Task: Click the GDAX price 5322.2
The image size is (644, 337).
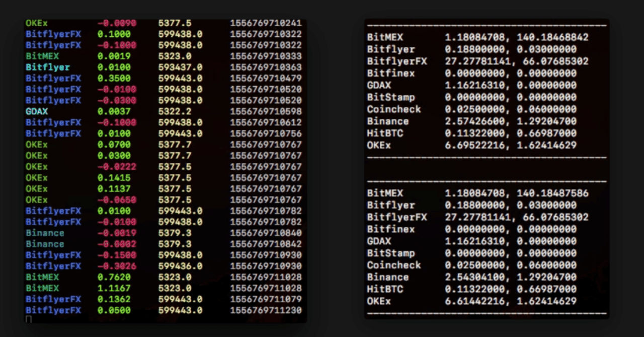Action: pyautogui.click(x=175, y=112)
